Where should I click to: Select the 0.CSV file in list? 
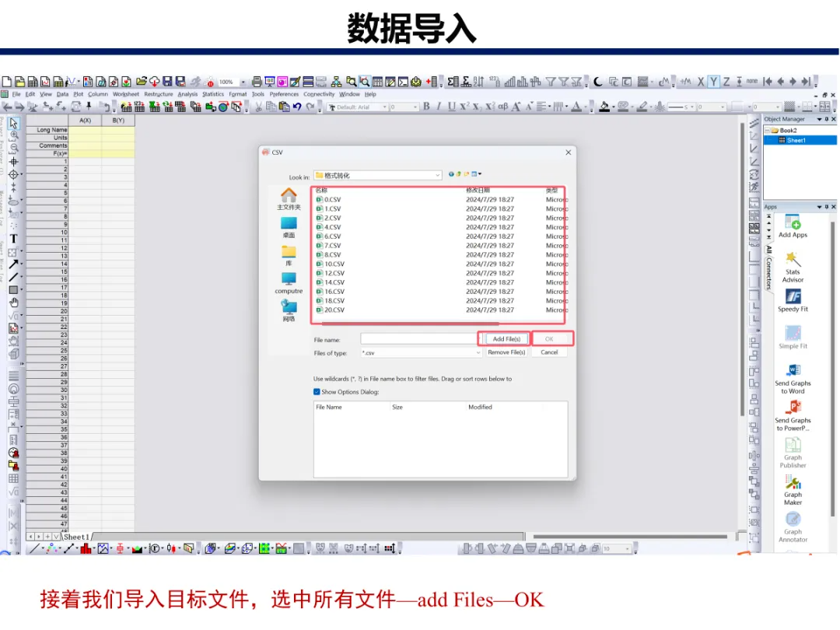(x=332, y=200)
